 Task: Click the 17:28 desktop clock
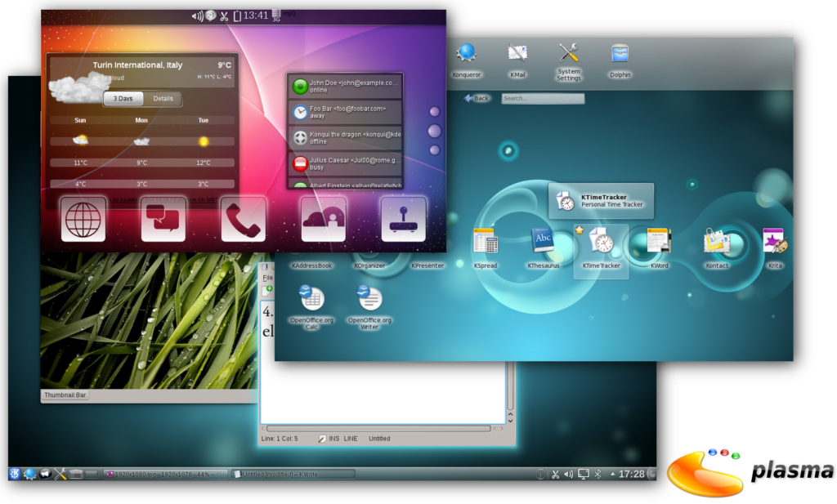pos(632,474)
